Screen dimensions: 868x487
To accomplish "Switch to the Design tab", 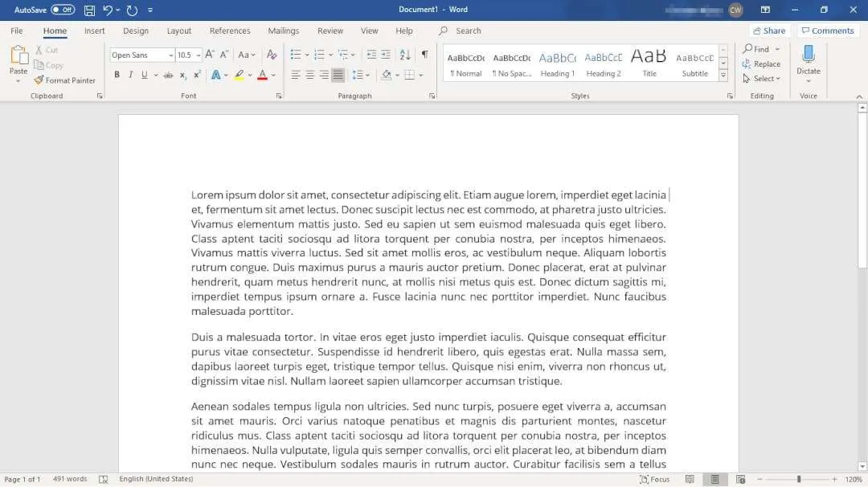I will click(x=136, y=31).
